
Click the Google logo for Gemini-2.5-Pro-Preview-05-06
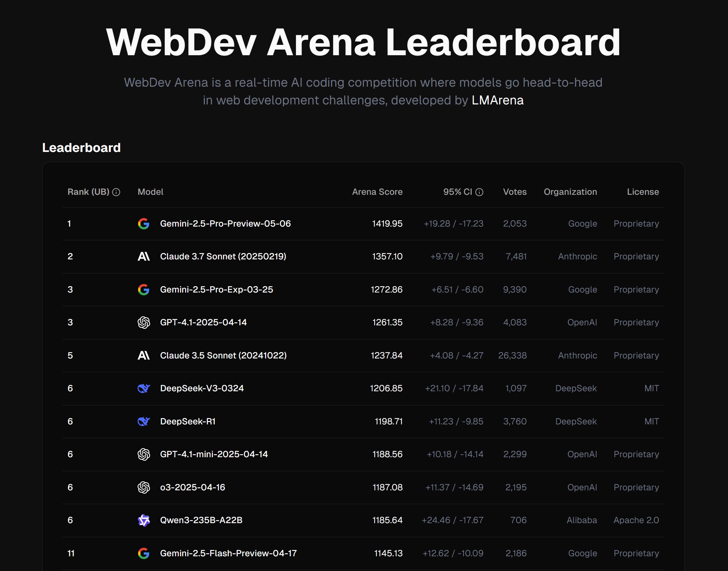(144, 224)
